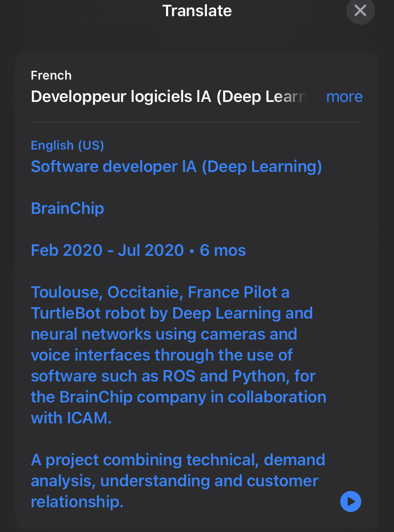
Task: Tap the 'Feb 2020 - Jul 2020' date line
Action: coord(107,250)
